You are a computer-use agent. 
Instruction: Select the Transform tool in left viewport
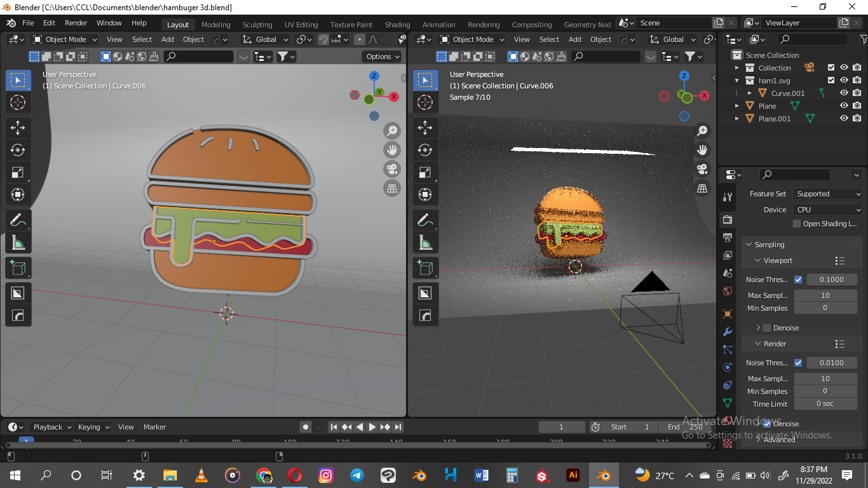(18, 194)
